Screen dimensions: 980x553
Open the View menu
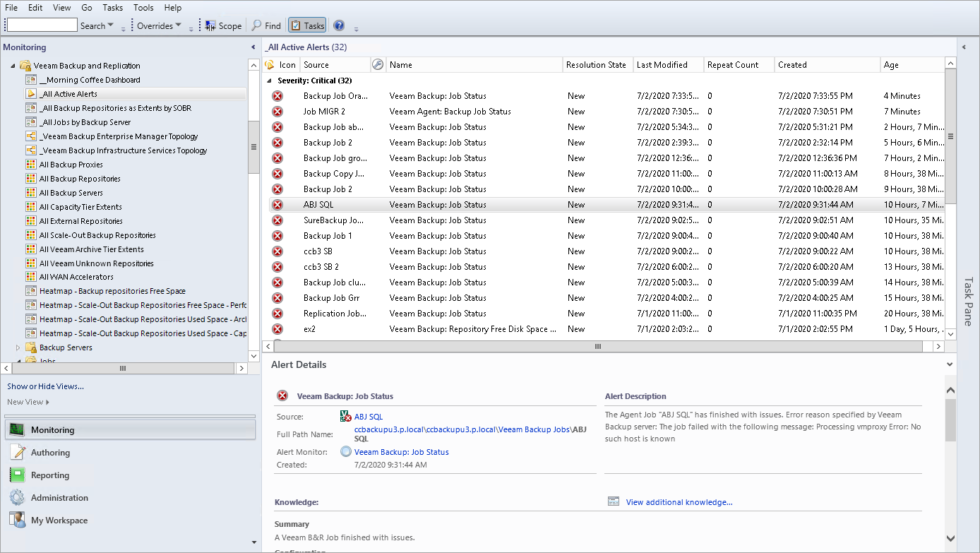(x=62, y=8)
